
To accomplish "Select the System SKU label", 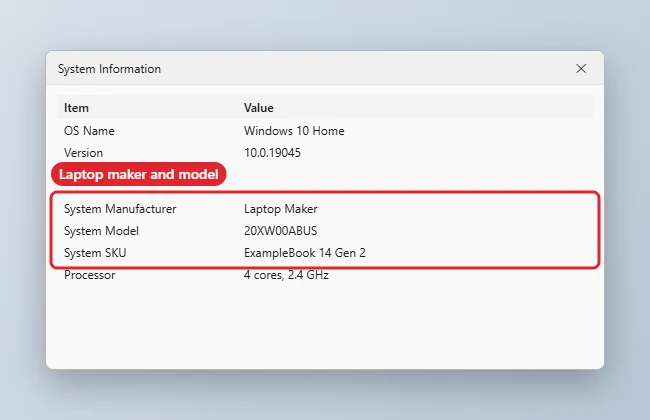I will coord(95,253).
